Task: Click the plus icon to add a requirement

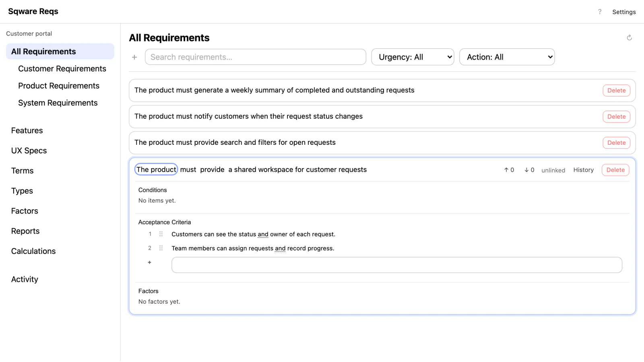Action: click(134, 57)
